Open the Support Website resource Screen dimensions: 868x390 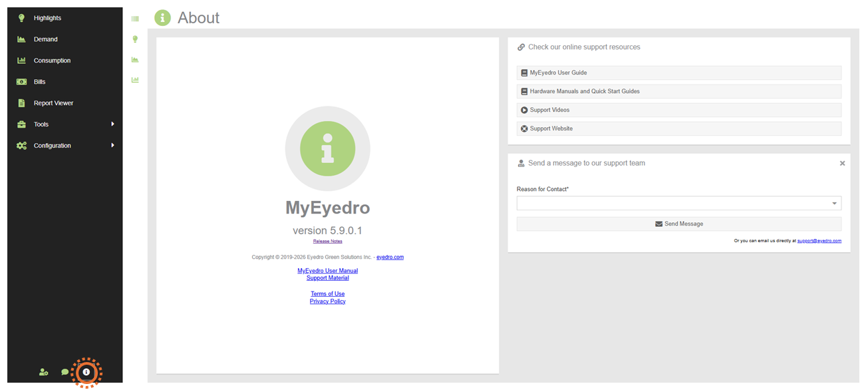[x=679, y=128]
